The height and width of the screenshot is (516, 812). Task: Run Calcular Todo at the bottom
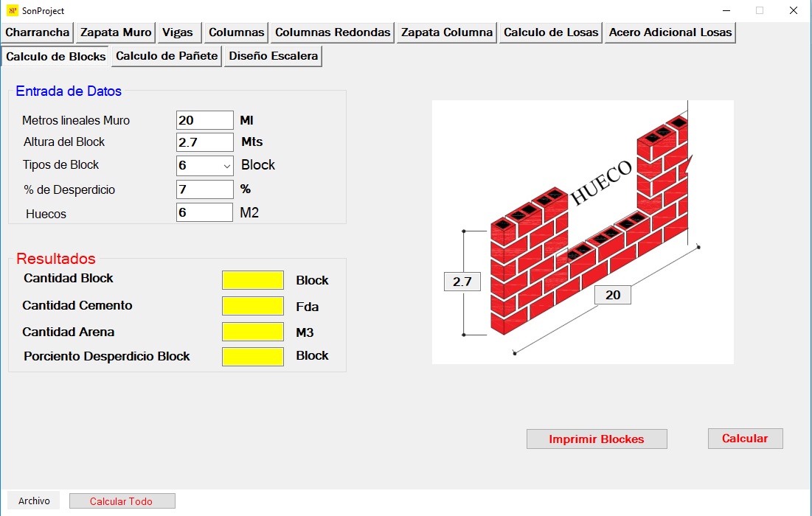coord(122,500)
